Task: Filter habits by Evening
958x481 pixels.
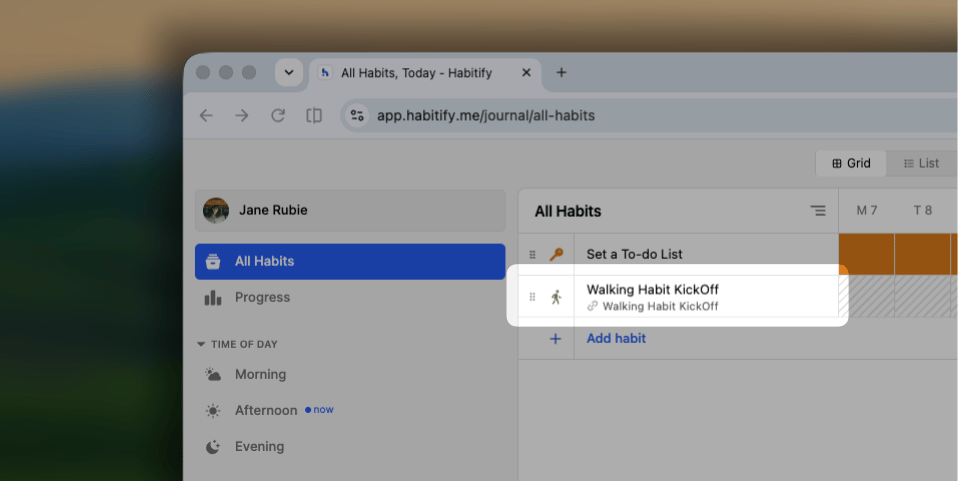Action: point(350,447)
